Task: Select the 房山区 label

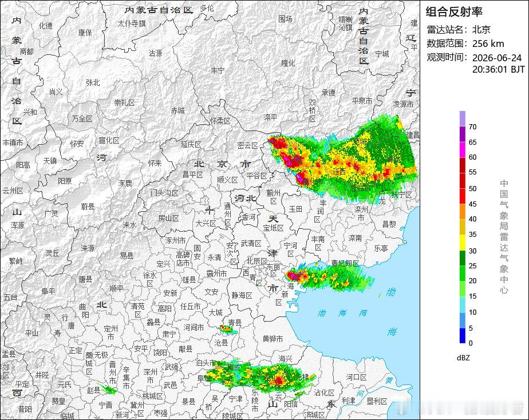Action: (168, 218)
